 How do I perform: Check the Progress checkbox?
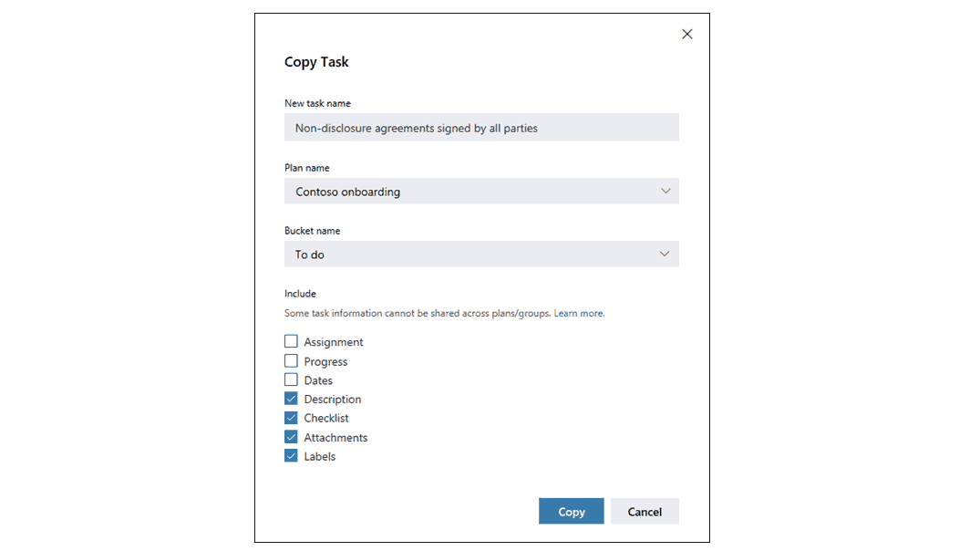pos(291,361)
